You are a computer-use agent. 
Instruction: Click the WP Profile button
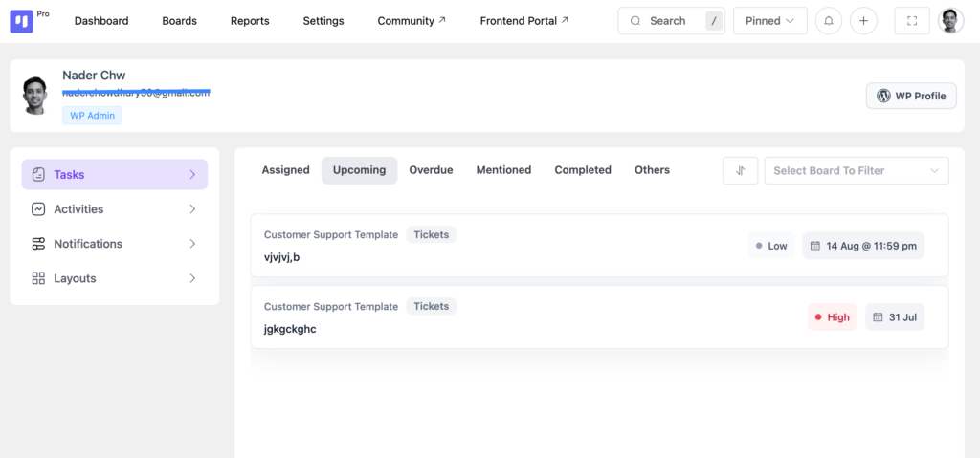(x=911, y=96)
